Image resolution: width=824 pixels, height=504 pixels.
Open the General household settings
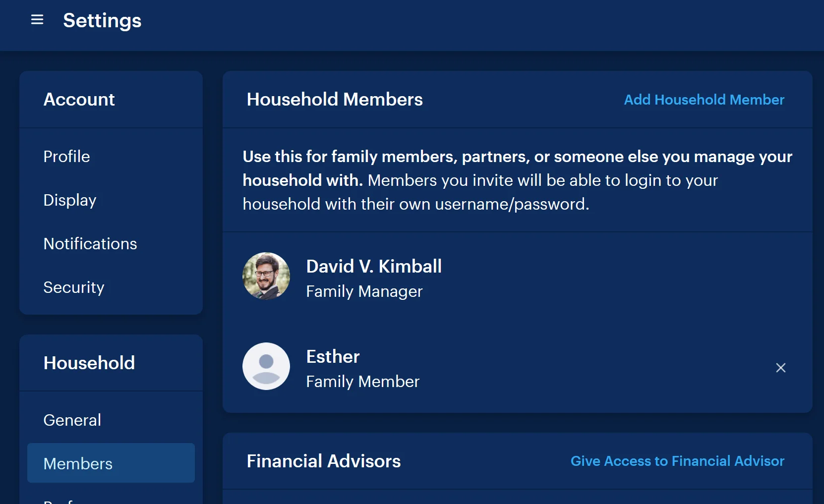coord(72,420)
